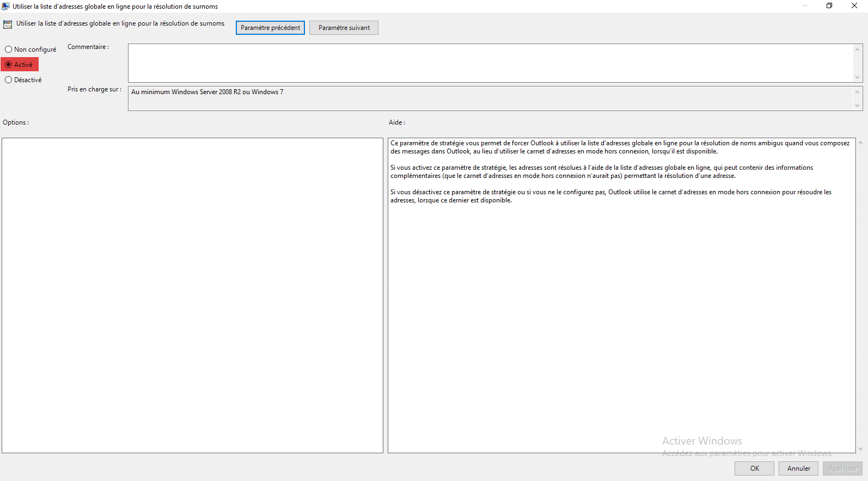The width and height of the screenshot is (868, 481).
Task: Select the Non configuré radio button
Action: tap(9, 50)
